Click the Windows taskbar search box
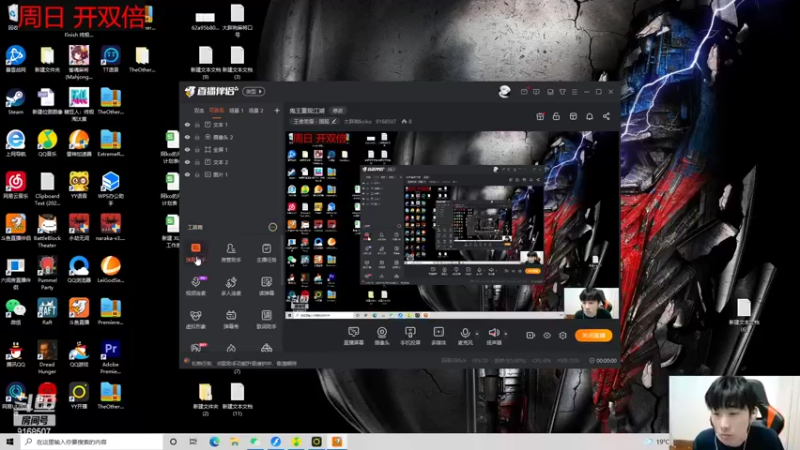 tap(92, 442)
